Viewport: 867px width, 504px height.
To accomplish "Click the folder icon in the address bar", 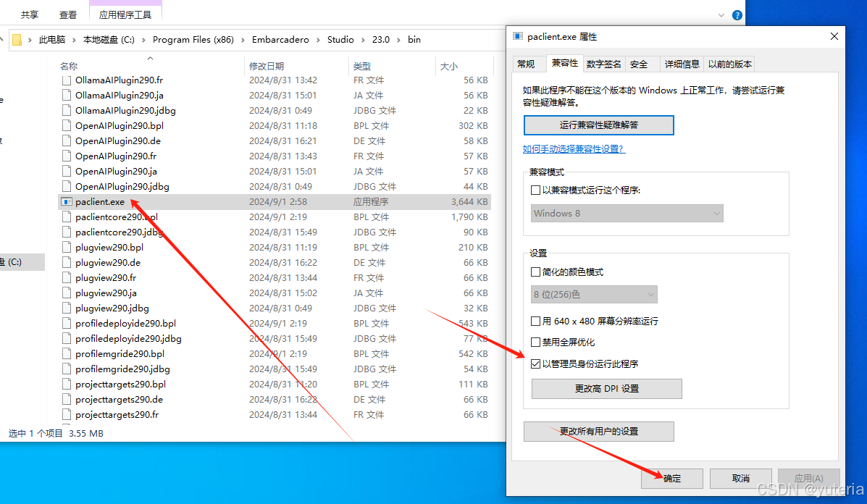I will pyautogui.click(x=17, y=40).
